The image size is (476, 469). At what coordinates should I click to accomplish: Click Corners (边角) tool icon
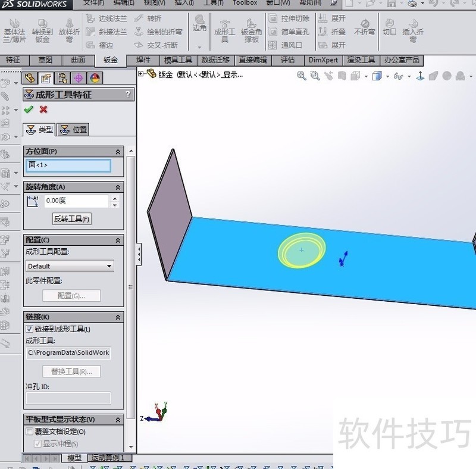point(199,23)
